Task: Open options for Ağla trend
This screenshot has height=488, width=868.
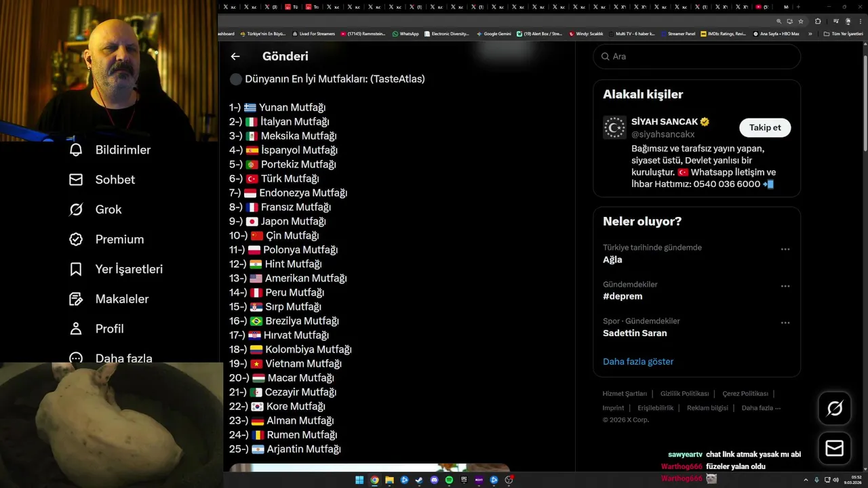Action: (x=785, y=249)
